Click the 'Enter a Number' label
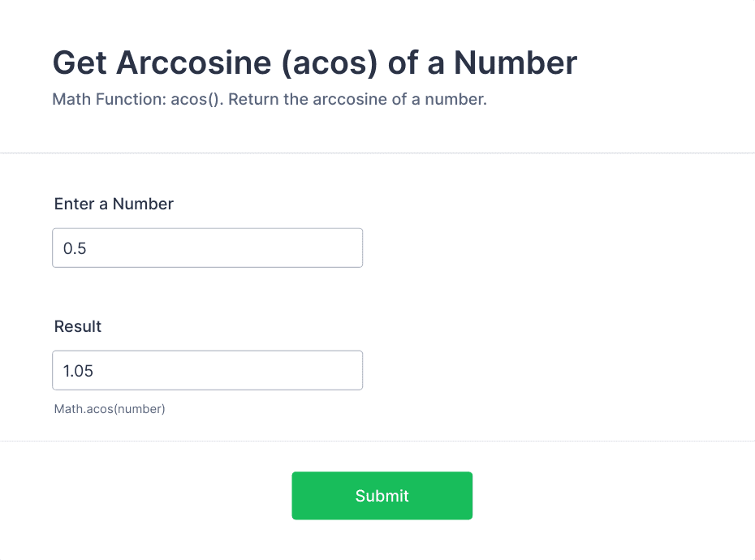 tap(114, 204)
